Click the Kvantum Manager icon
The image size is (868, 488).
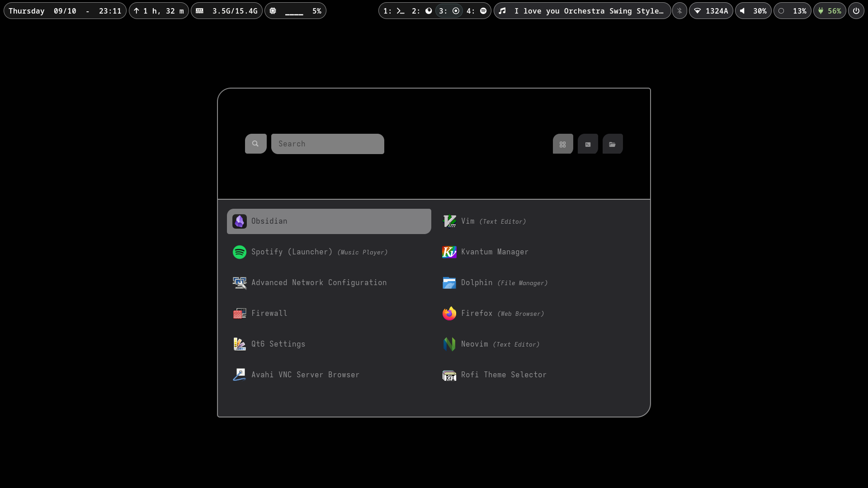449,252
